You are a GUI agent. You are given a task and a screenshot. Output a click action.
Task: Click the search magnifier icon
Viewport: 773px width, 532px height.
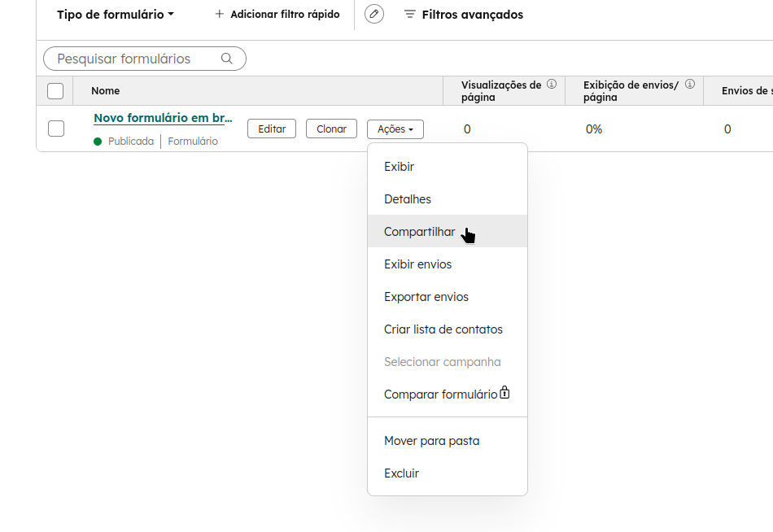pyautogui.click(x=227, y=59)
